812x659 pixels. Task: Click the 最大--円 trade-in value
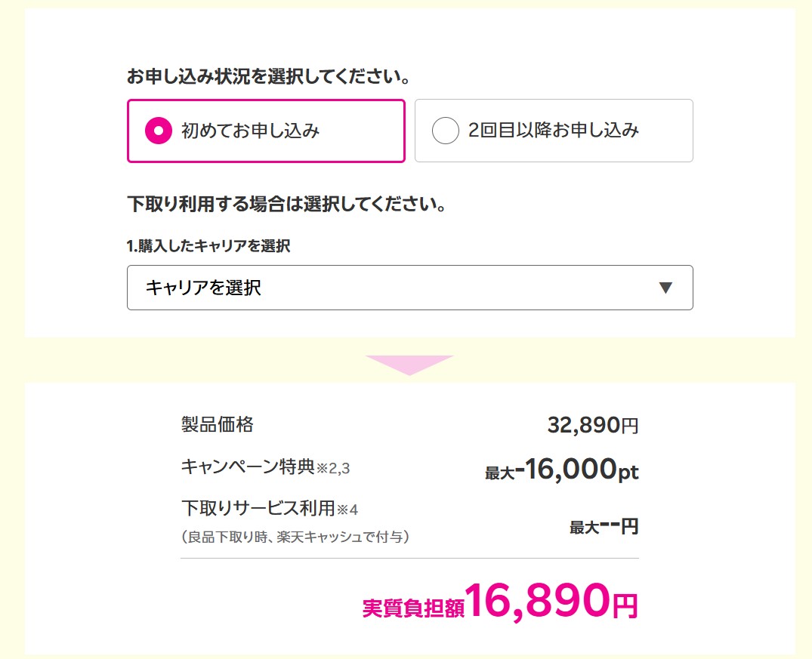click(604, 526)
